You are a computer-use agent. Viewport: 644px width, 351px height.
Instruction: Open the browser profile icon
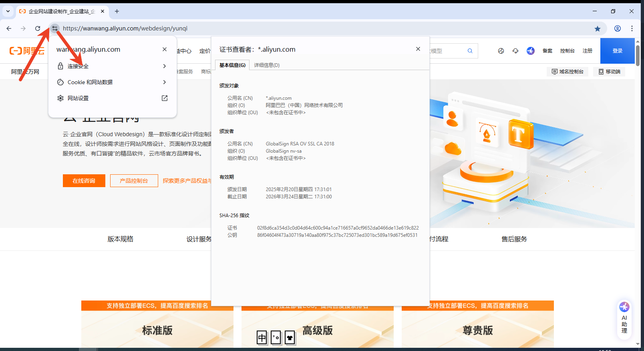[618, 28]
